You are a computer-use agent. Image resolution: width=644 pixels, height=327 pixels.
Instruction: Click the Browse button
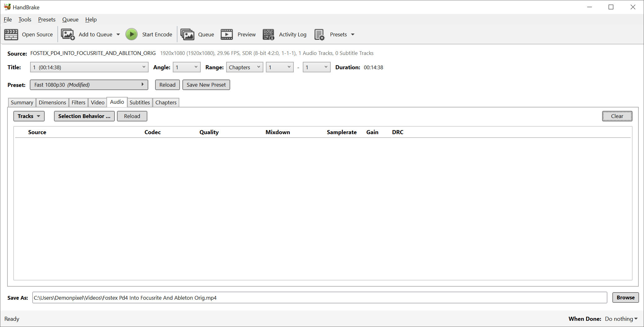point(626,297)
